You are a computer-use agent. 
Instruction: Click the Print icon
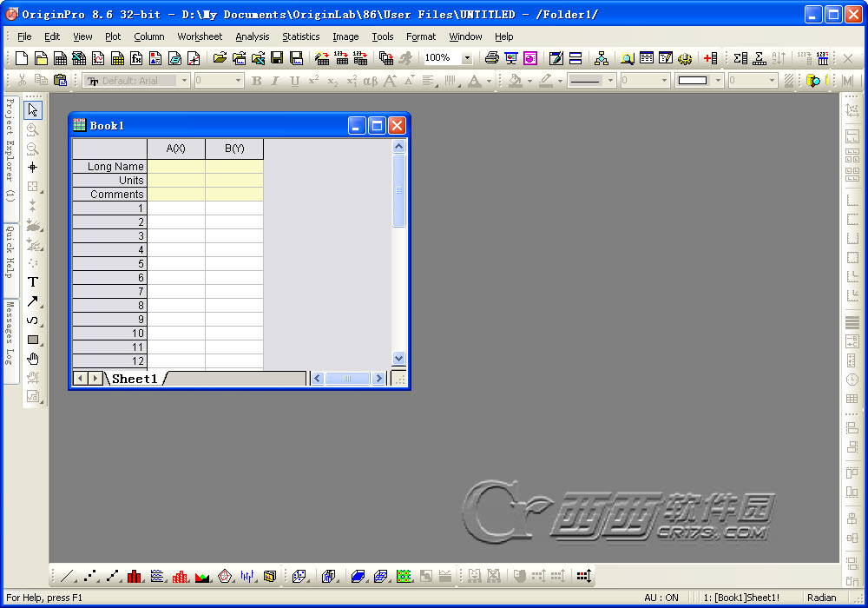492,58
